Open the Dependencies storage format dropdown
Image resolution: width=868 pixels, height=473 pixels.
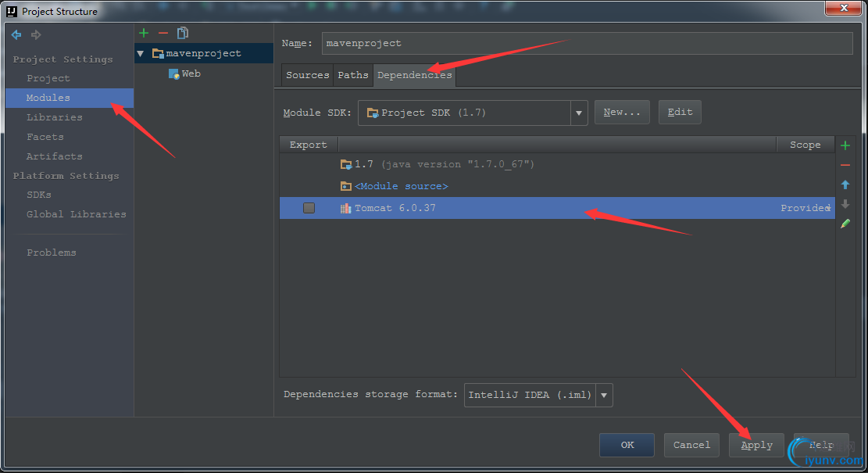coord(604,396)
